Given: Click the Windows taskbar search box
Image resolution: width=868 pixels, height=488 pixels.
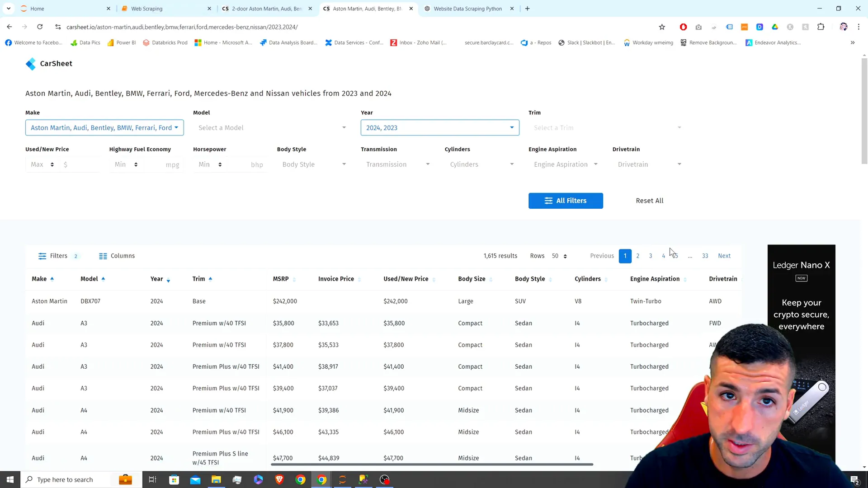Looking at the screenshot, I should (x=81, y=479).
